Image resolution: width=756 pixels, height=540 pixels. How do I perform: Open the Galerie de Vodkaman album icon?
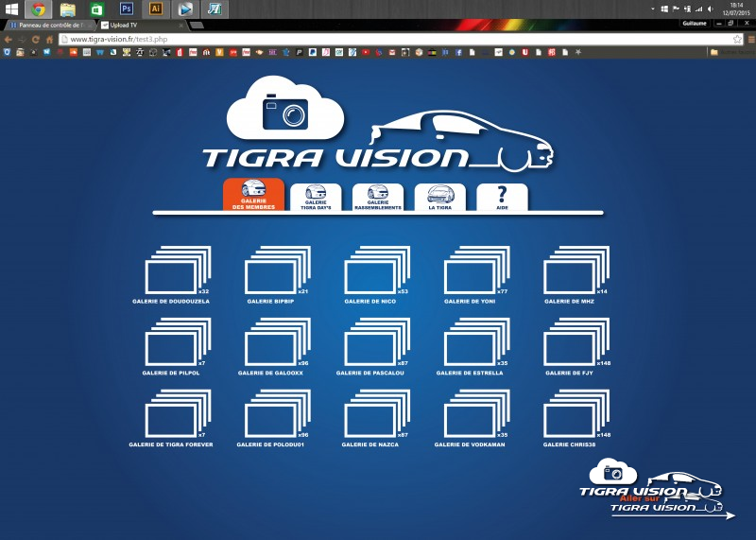click(475, 415)
